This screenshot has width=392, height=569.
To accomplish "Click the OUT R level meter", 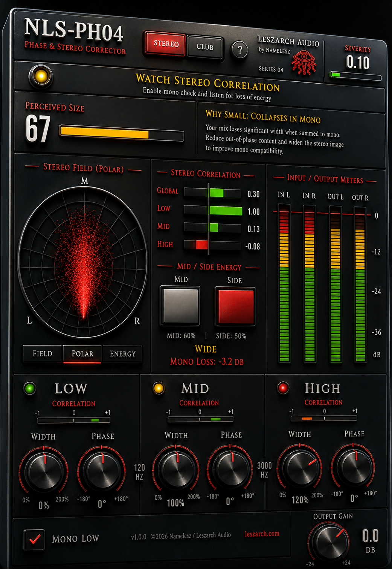I will 360,285.
